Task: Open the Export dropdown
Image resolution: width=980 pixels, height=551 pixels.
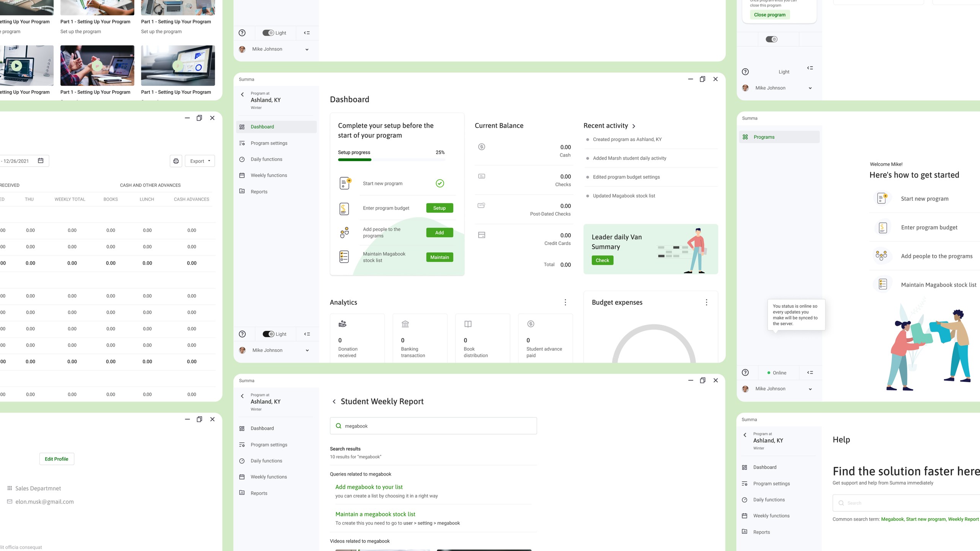Action: pos(199,161)
